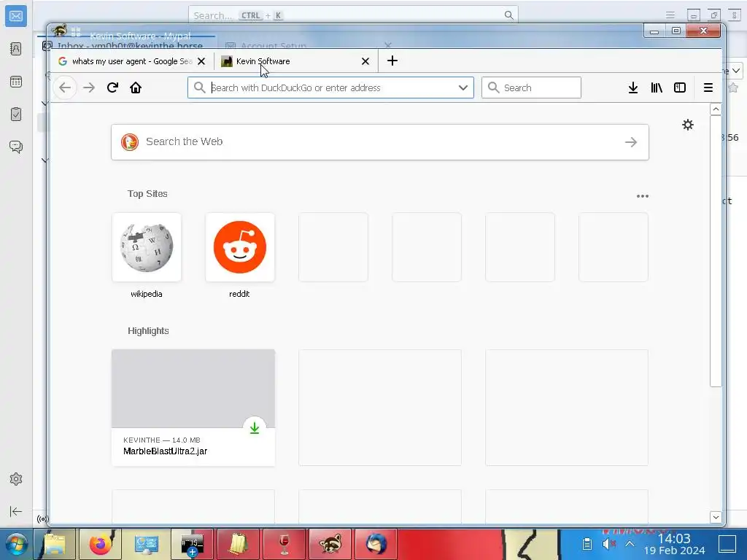Screen dimensions: 747x560
Task: Focus the DuckDuckGo address bar
Action: (330, 87)
